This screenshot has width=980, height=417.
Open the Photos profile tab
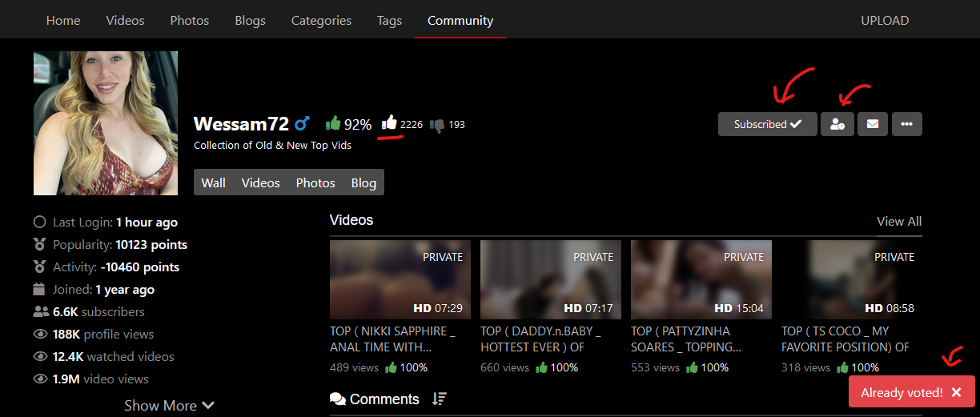[315, 182]
